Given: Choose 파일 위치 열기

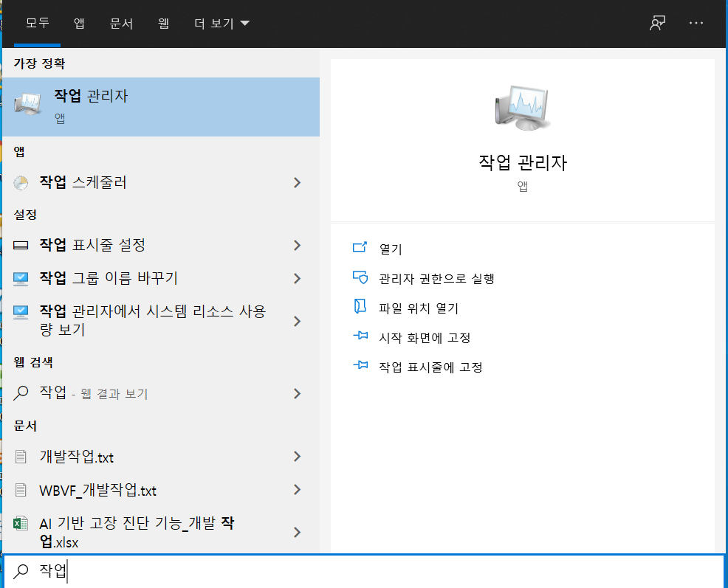Looking at the screenshot, I should tap(419, 308).
